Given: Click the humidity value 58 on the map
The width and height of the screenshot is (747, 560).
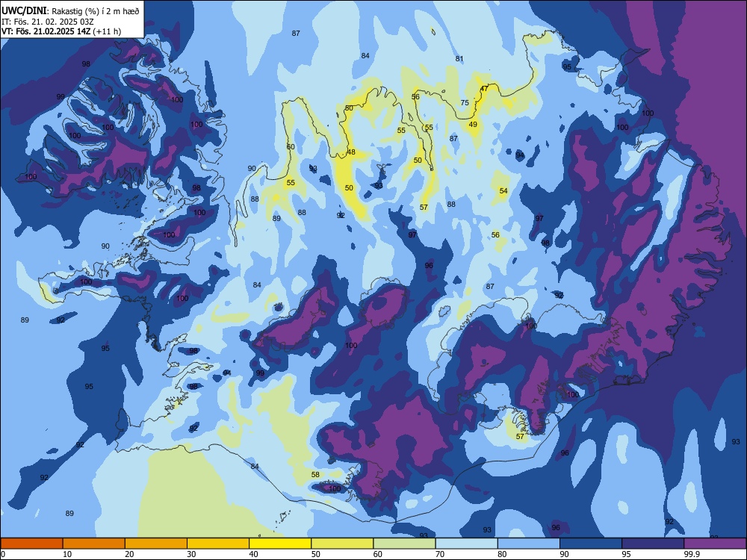Looking at the screenshot, I should pyautogui.click(x=315, y=474).
